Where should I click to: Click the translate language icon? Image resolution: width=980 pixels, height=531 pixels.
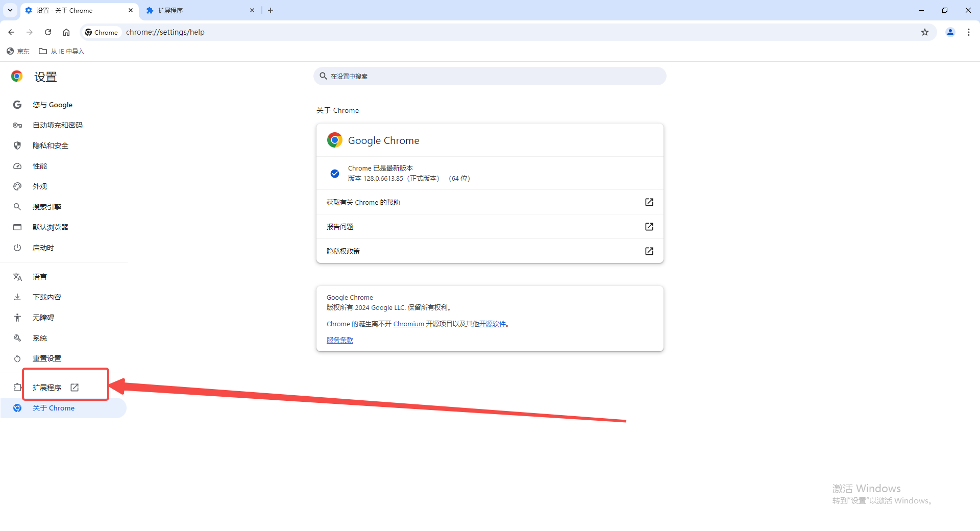click(17, 277)
